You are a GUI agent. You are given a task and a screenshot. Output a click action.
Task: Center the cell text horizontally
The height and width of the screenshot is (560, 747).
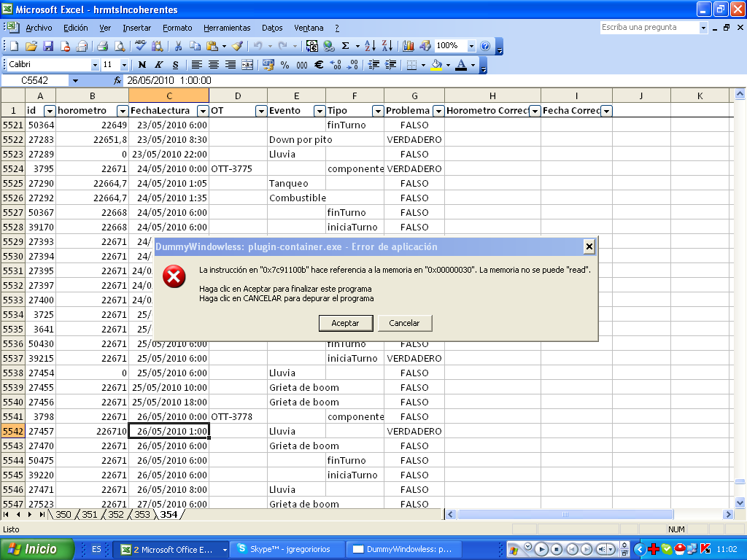coord(214,65)
